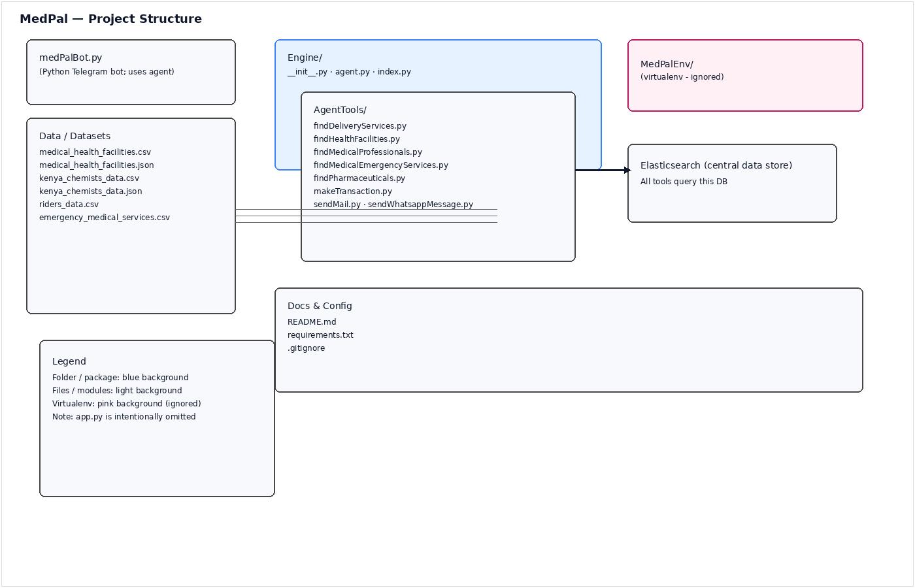Click findDeliveryServices.py entry
The width and height of the screenshot is (915, 588).
pos(360,126)
